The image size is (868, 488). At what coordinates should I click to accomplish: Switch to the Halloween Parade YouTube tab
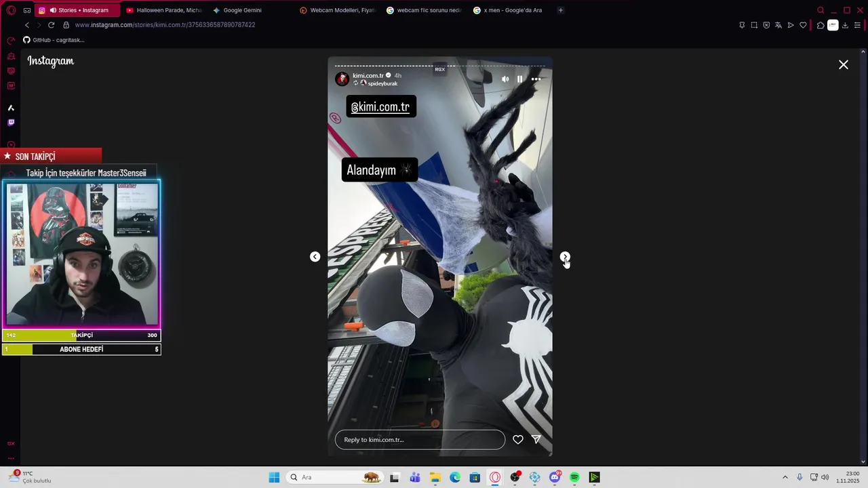tap(163, 10)
